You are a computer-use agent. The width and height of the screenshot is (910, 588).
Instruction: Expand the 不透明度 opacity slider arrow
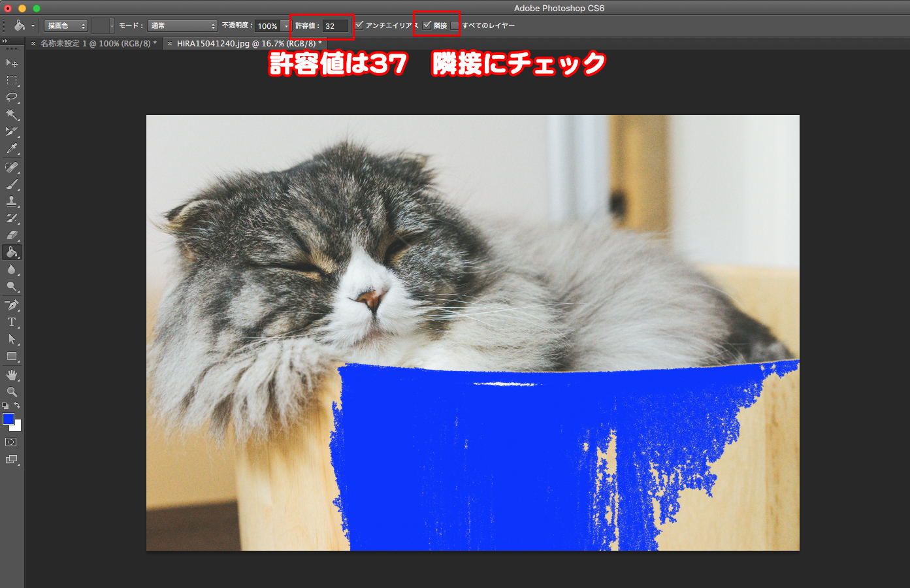(x=286, y=25)
